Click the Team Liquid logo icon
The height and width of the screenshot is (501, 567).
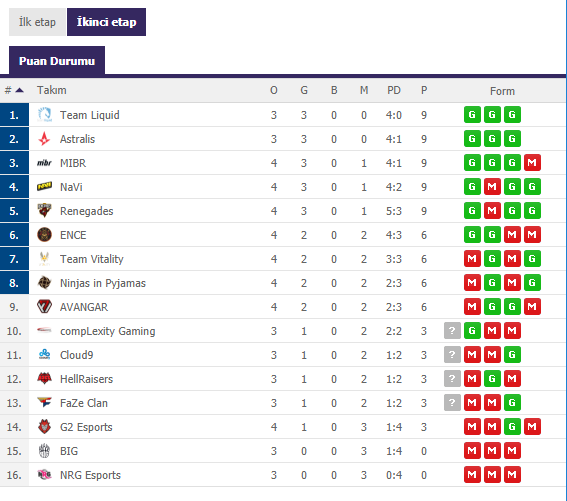tap(44, 115)
